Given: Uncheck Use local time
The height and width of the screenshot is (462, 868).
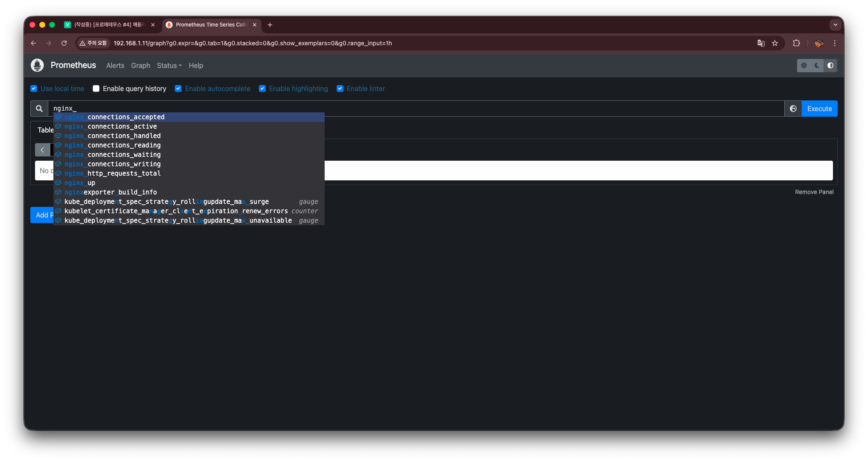Looking at the screenshot, I should 34,88.
